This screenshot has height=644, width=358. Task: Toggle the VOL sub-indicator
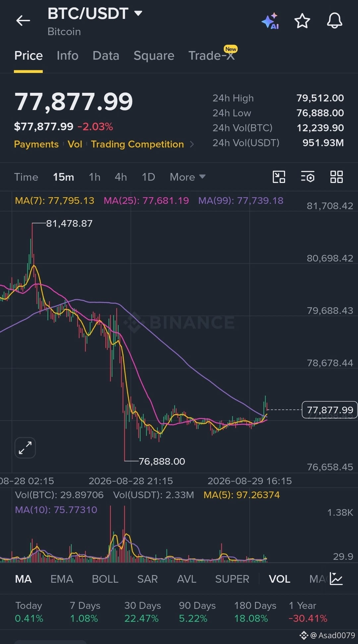tap(279, 579)
